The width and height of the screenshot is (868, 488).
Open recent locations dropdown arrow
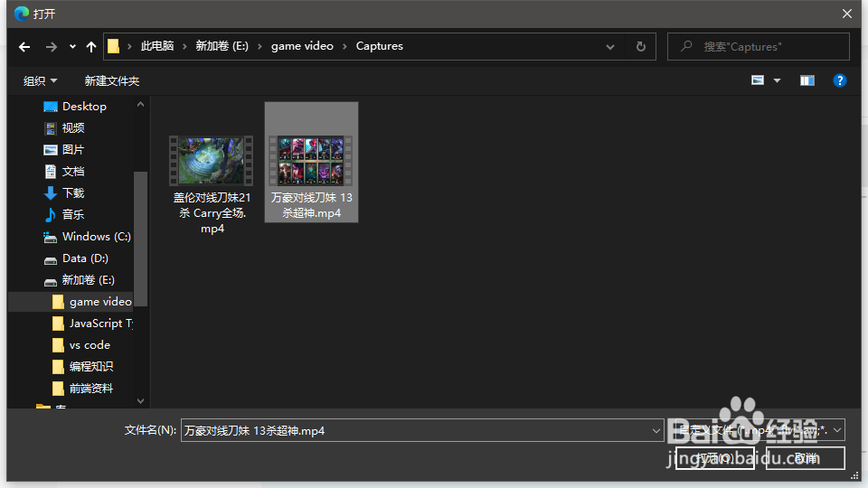(72, 47)
